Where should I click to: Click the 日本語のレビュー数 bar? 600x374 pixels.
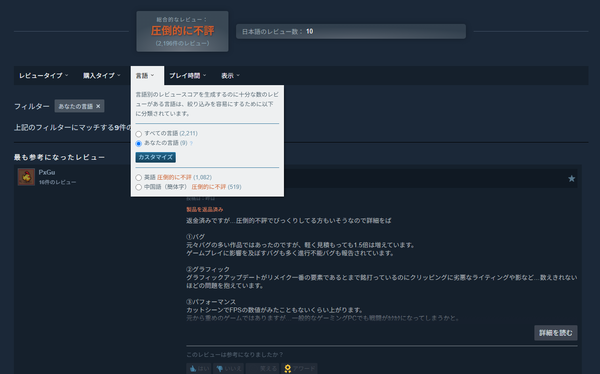point(351,31)
